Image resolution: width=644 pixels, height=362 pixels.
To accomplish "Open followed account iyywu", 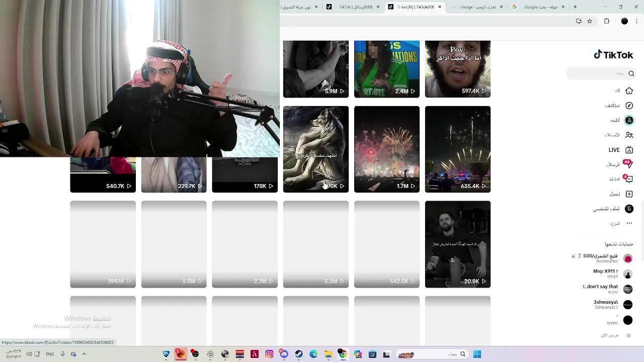I will 619,320.
